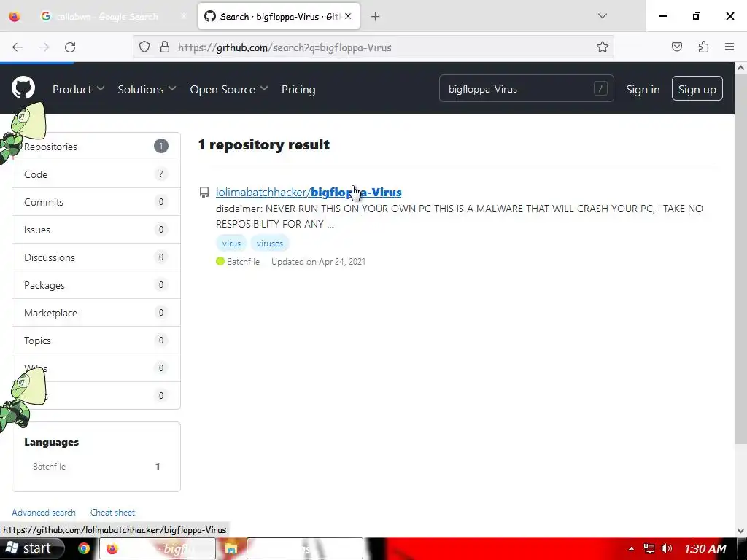Switch to the Firefox taskbar window
747x560 pixels.
[158, 548]
